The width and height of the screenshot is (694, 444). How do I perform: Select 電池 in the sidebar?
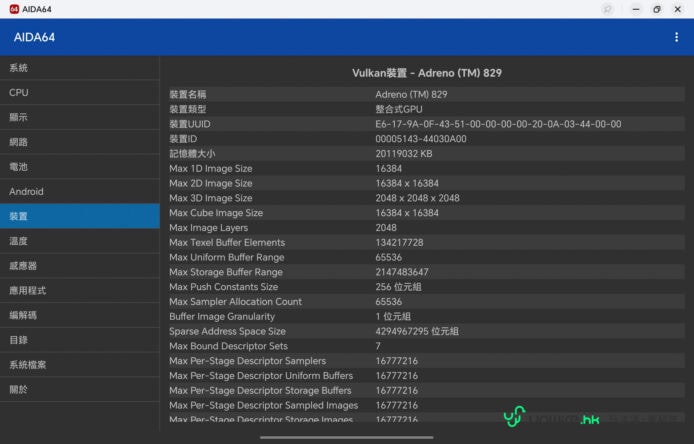point(80,167)
